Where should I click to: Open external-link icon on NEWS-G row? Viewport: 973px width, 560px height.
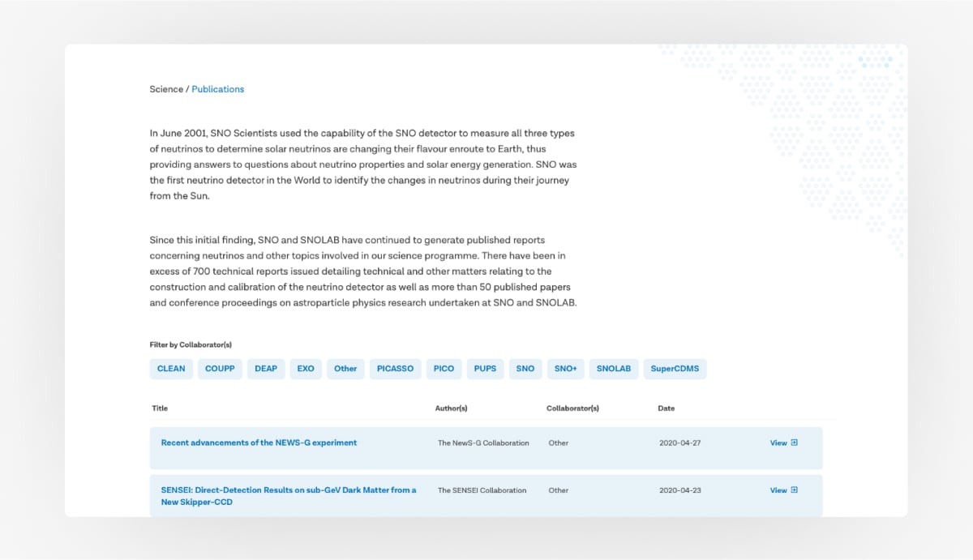(x=795, y=442)
